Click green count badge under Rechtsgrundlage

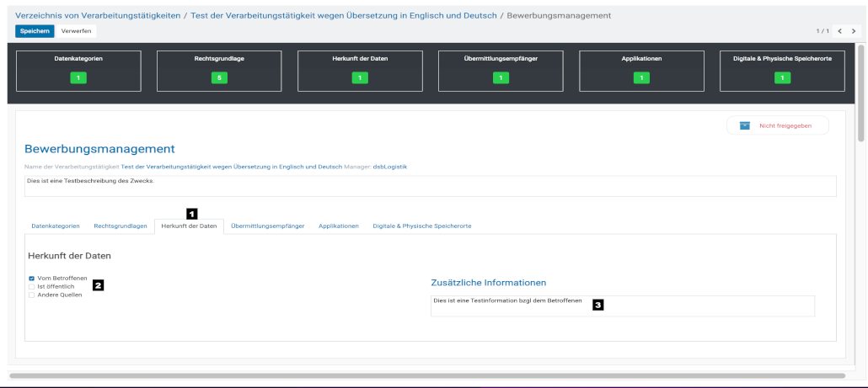(x=219, y=78)
